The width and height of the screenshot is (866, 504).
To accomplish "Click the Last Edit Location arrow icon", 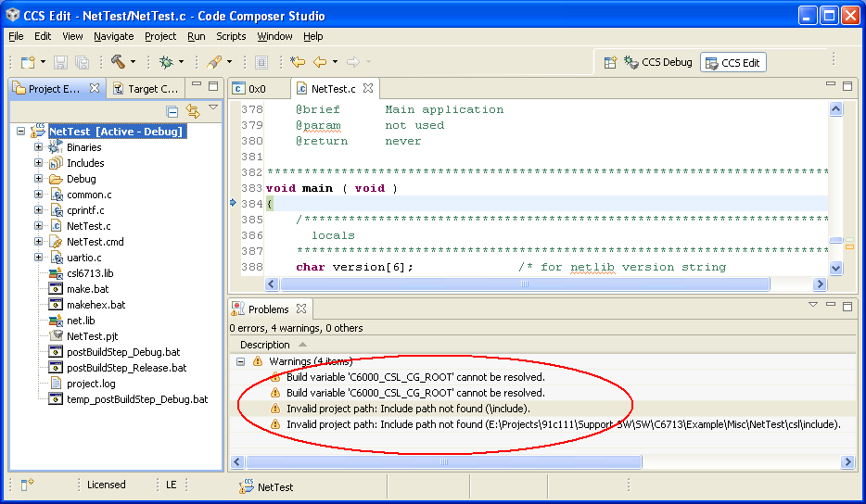I will pyautogui.click(x=298, y=62).
